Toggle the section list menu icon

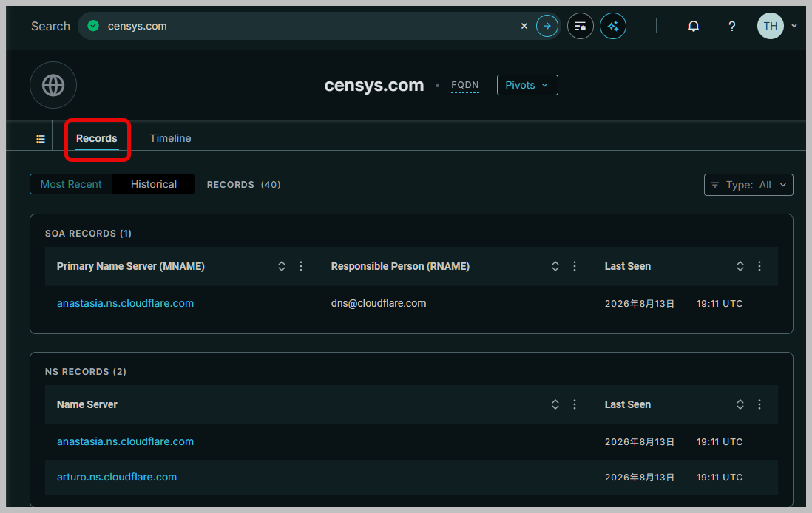coord(41,139)
